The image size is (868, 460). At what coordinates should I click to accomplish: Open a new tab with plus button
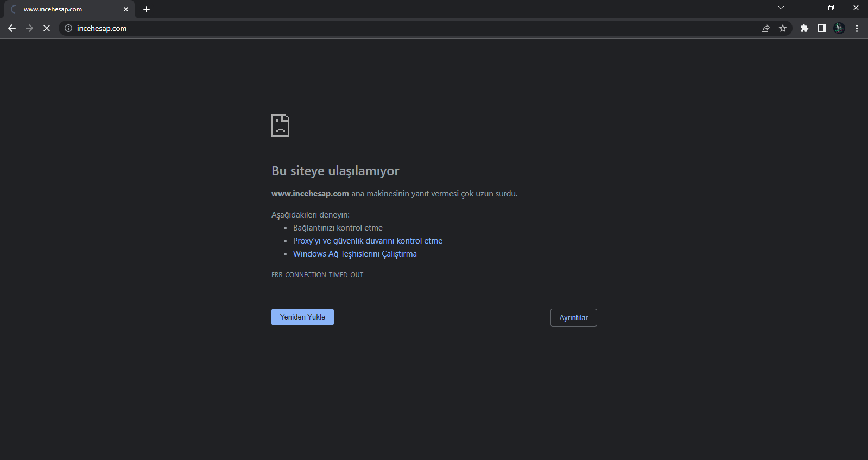(147, 9)
